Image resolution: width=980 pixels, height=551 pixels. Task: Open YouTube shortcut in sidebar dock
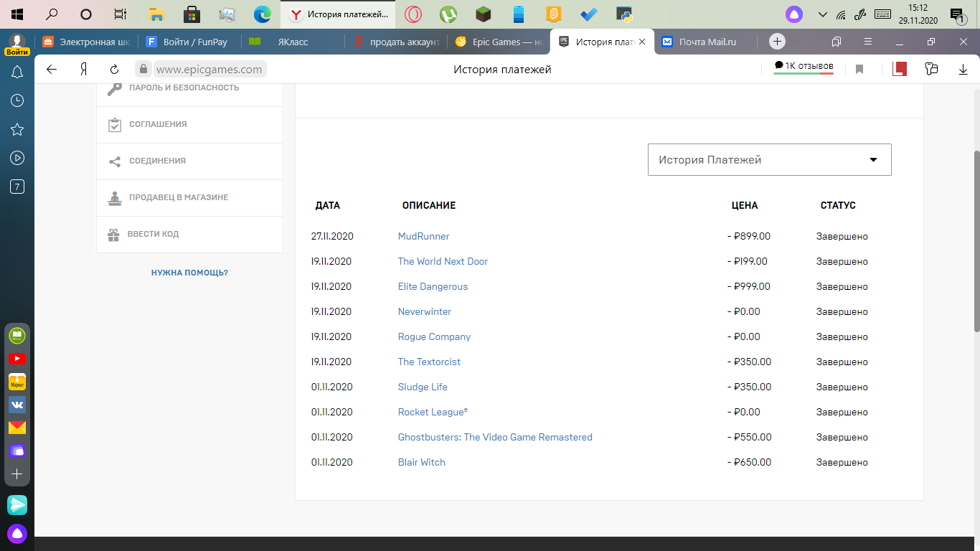pos(17,358)
